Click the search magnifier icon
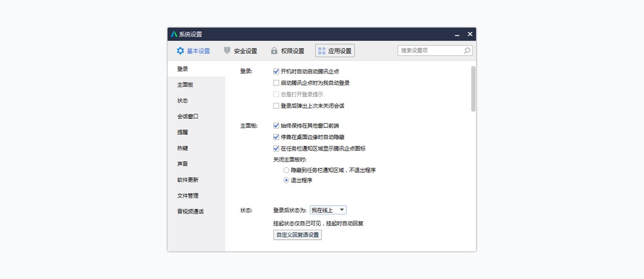The width and height of the screenshot is (644, 279). [467, 51]
